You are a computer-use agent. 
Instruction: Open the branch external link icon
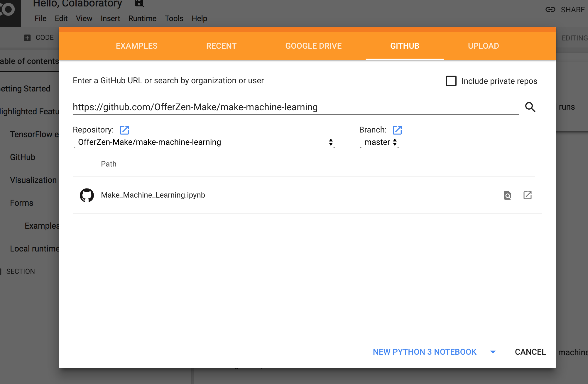pyautogui.click(x=397, y=130)
